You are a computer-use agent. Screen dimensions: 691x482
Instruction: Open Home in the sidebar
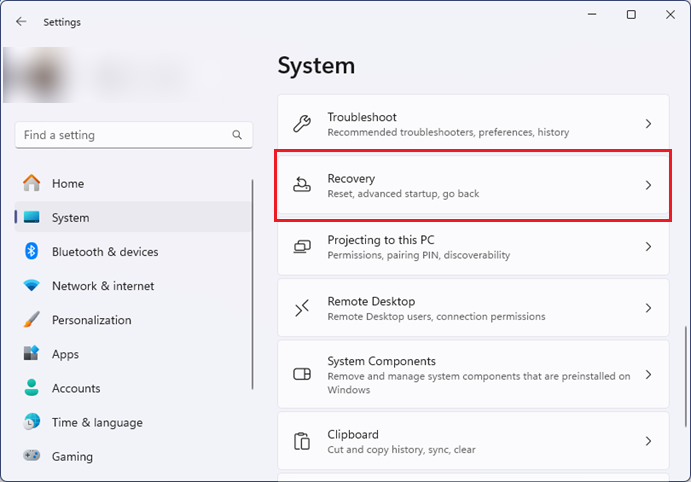[134, 183]
